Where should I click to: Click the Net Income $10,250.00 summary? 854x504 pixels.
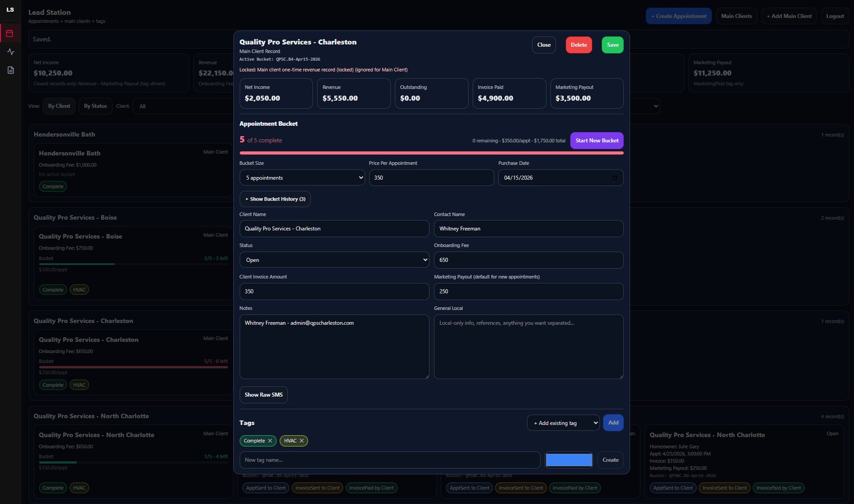coord(108,73)
